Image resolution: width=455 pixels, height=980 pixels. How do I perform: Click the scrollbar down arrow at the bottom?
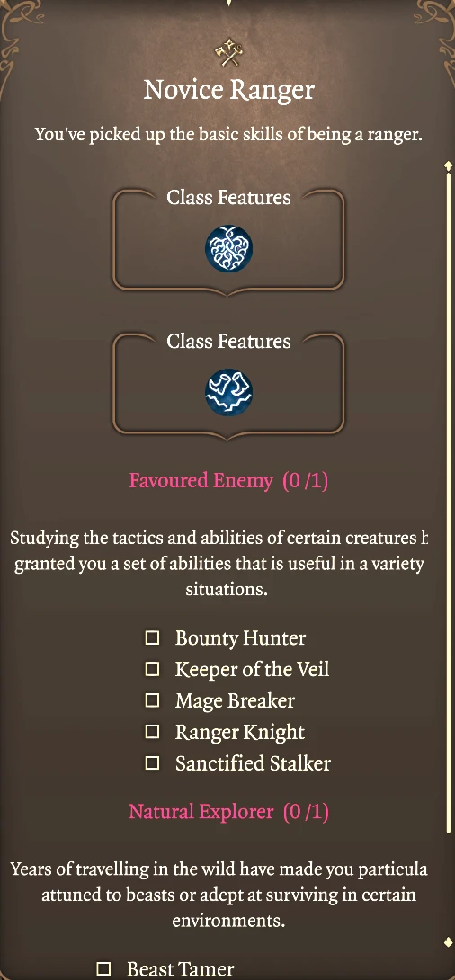click(x=448, y=942)
